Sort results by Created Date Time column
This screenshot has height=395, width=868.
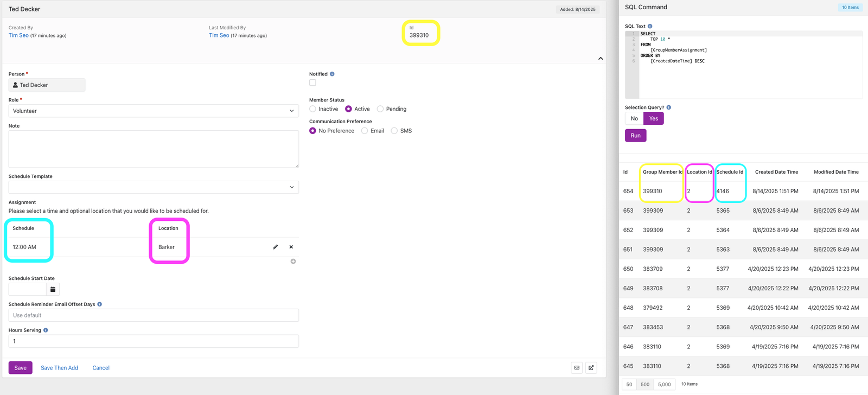[x=776, y=172]
